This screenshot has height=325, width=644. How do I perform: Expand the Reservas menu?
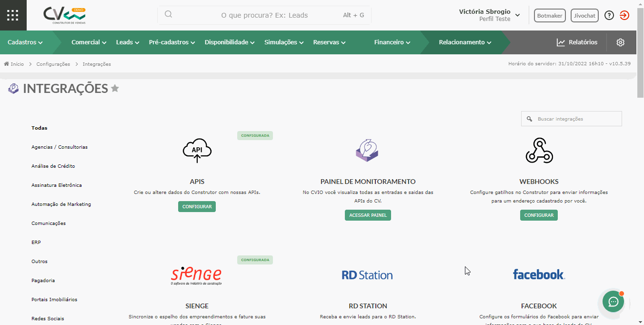[x=329, y=42]
